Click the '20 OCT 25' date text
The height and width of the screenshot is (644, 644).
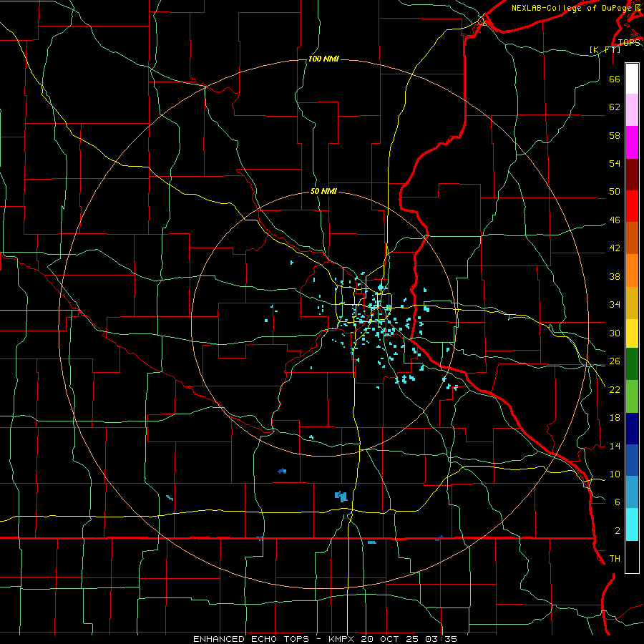pos(390,639)
